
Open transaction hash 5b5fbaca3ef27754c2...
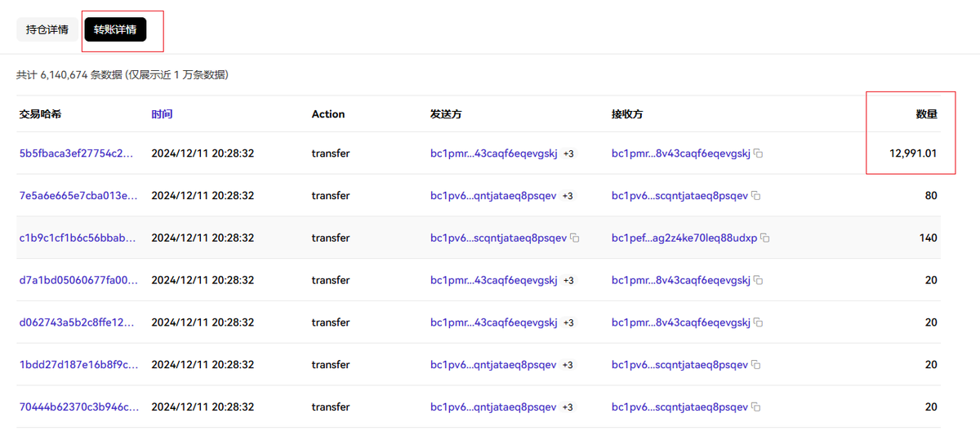pyautogui.click(x=76, y=153)
